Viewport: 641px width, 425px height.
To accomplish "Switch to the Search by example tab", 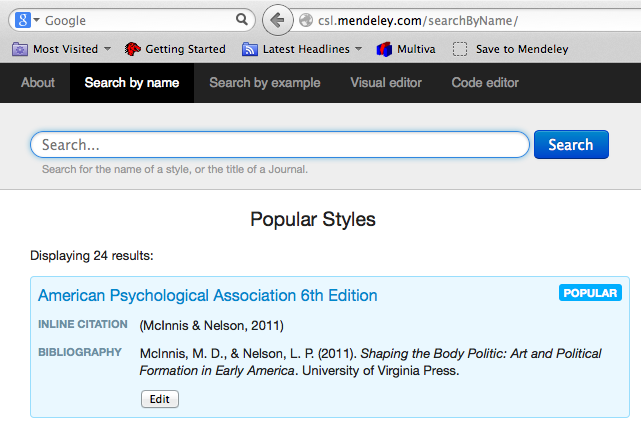I will pos(264,83).
